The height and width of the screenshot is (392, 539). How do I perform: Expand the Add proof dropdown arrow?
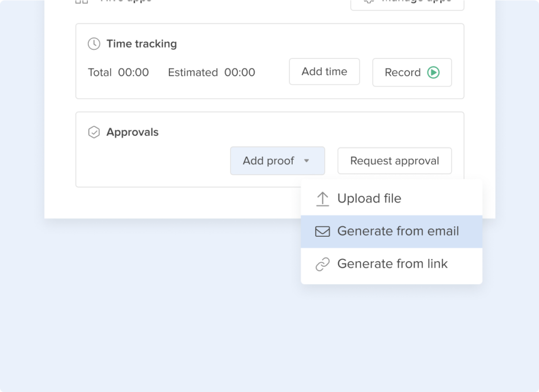tap(306, 161)
